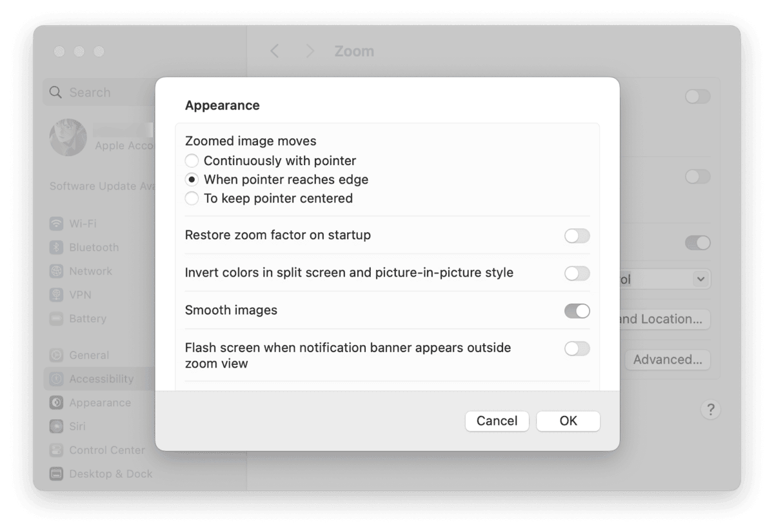The width and height of the screenshot is (774, 532).
Task: Open Network via its globe icon
Action: (x=57, y=271)
